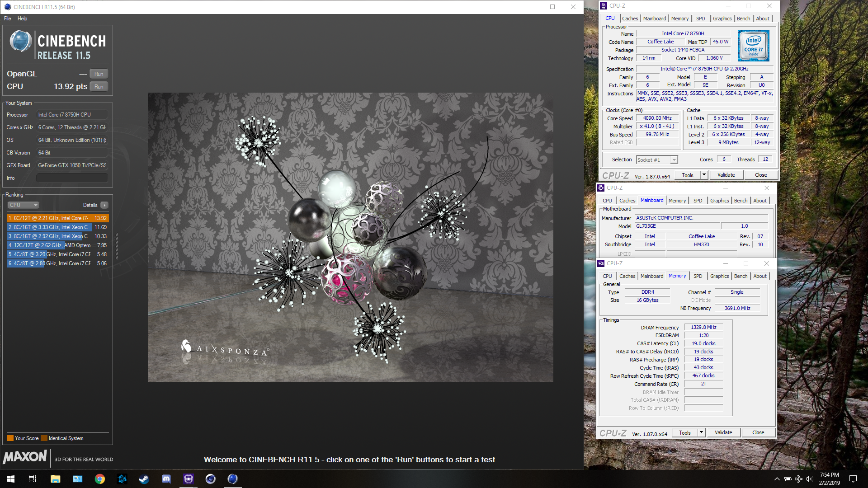This screenshot has height=488, width=868.
Task: Run the OpenGL benchmark
Action: (99, 74)
